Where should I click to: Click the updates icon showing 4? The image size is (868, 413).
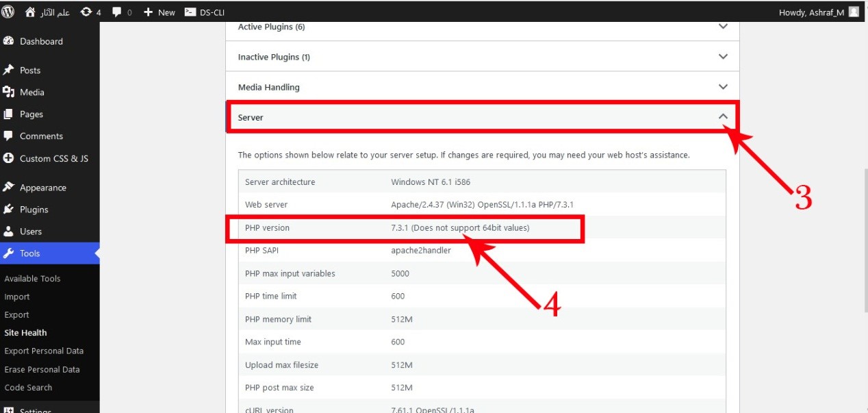pos(86,12)
